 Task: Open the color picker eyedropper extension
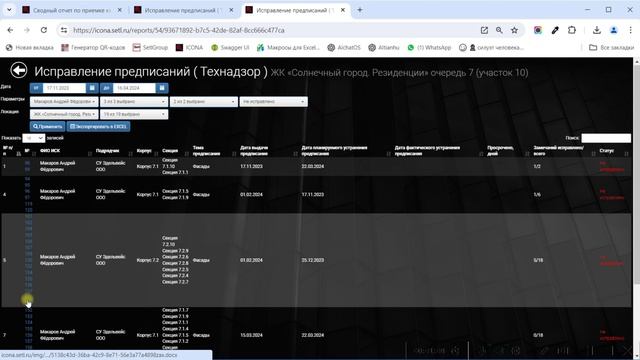pyautogui.click(x=555, y=30)
